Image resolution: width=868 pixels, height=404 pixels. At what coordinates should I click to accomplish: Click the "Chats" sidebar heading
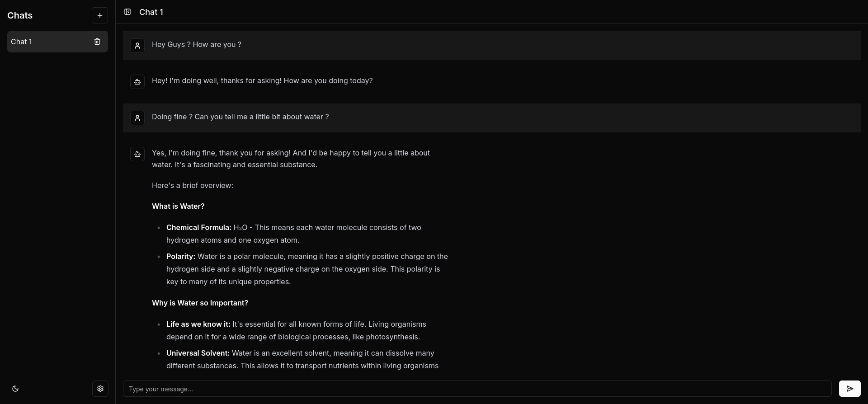pos(20,15)
